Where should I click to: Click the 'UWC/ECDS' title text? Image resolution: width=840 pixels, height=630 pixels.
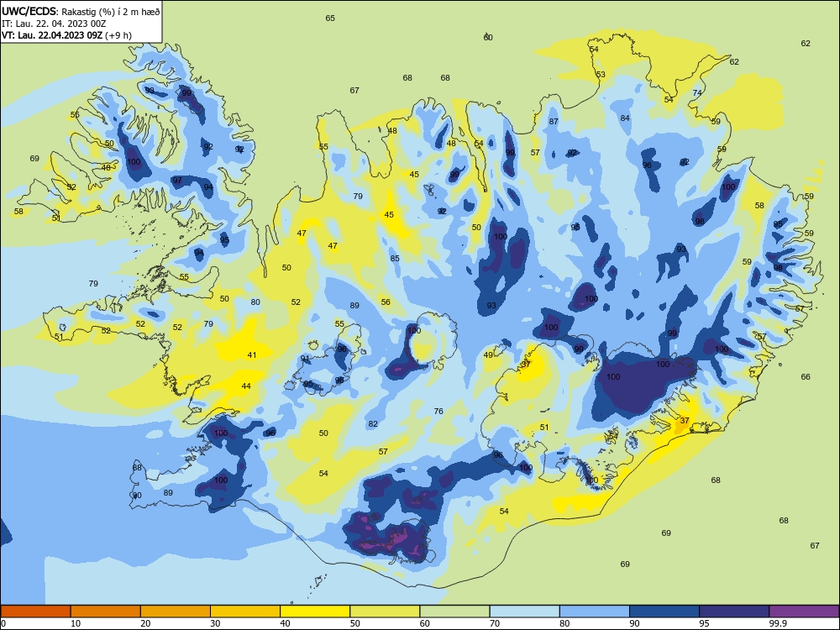click(29, 11)
